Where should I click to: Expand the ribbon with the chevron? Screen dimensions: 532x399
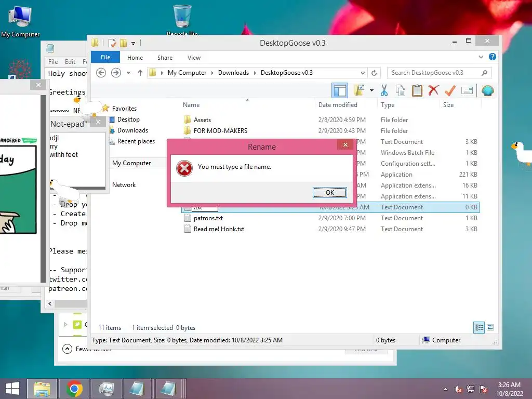[481, 57]
